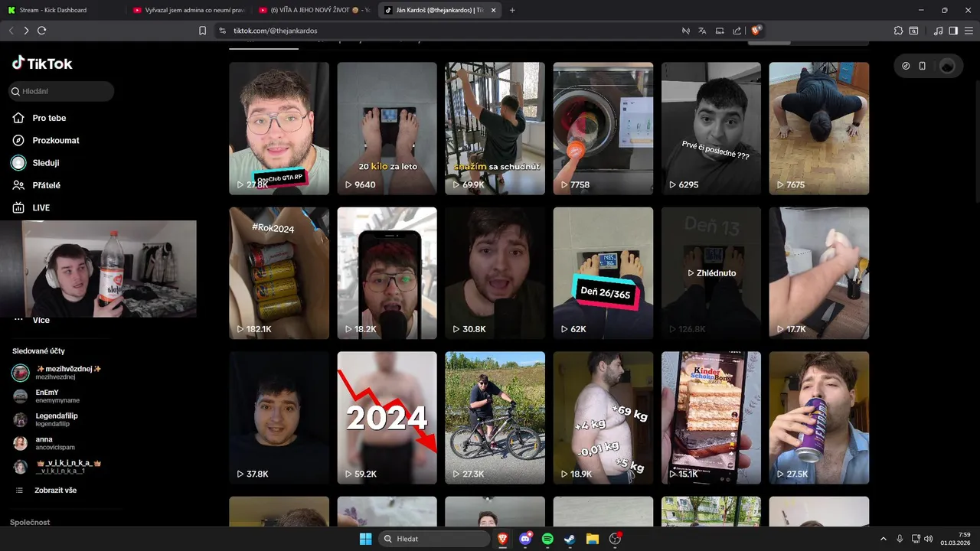Open Přátelé page
The width and height of the screenshot is (980, 551).
(46, 185)
